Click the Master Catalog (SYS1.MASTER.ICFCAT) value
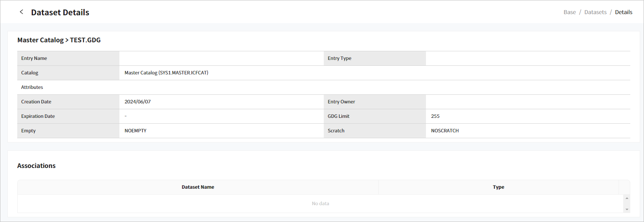The width and height of the screenshot is (644, 222). tap(166, 73)
